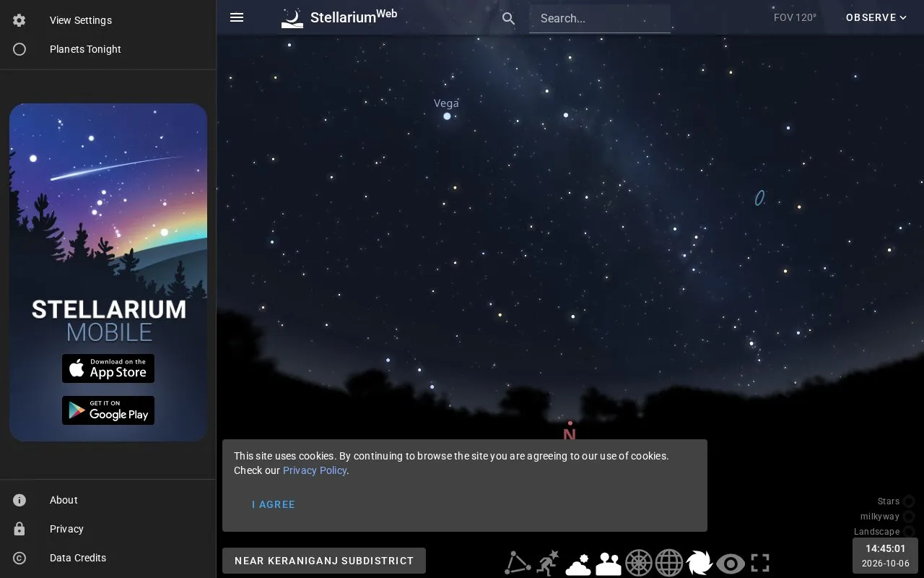The height and width of the screenshot is (578, 924).
Task: Open the Privacy entry
Action: pos(108,529)
